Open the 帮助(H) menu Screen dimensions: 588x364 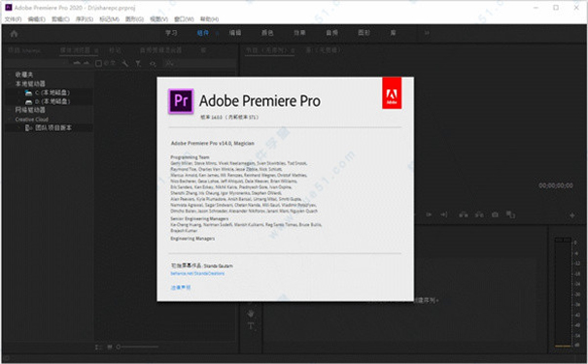(209, 19)
